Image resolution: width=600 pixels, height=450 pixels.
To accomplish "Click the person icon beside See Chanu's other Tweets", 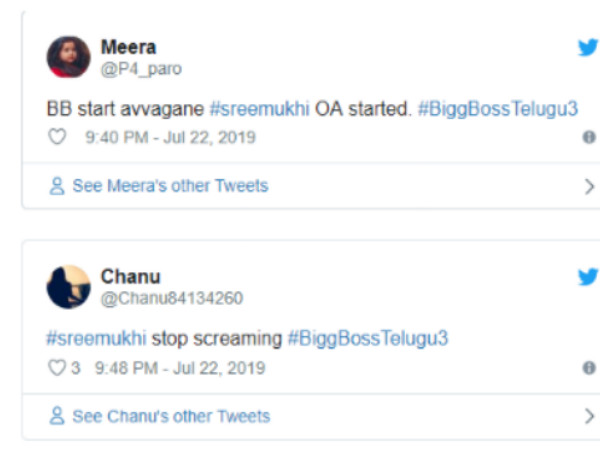I will 57,416.
